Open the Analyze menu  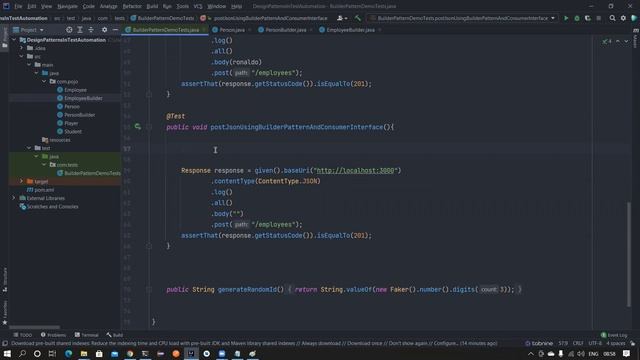tap(108, 6)
